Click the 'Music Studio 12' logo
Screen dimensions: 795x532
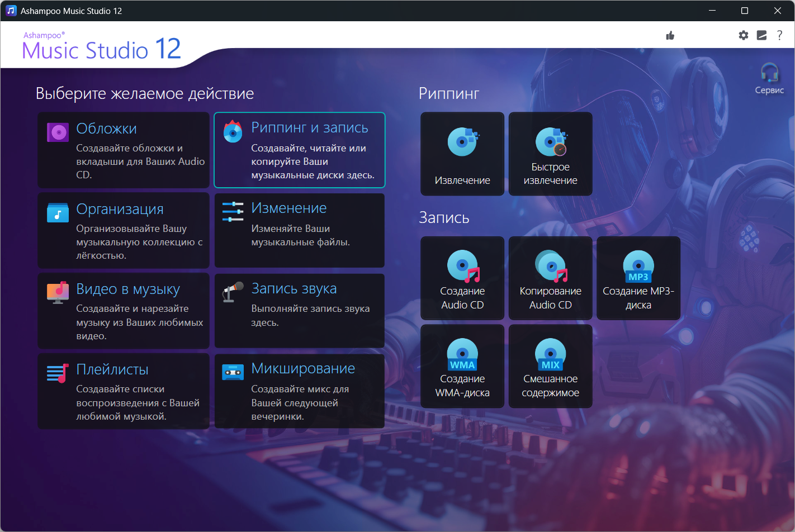coord(102,49)
